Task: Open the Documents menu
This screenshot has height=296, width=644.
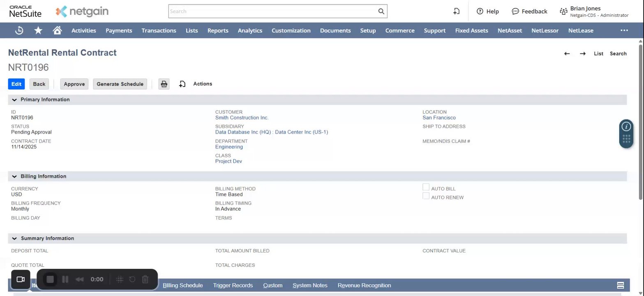Action: coord(335,30)
